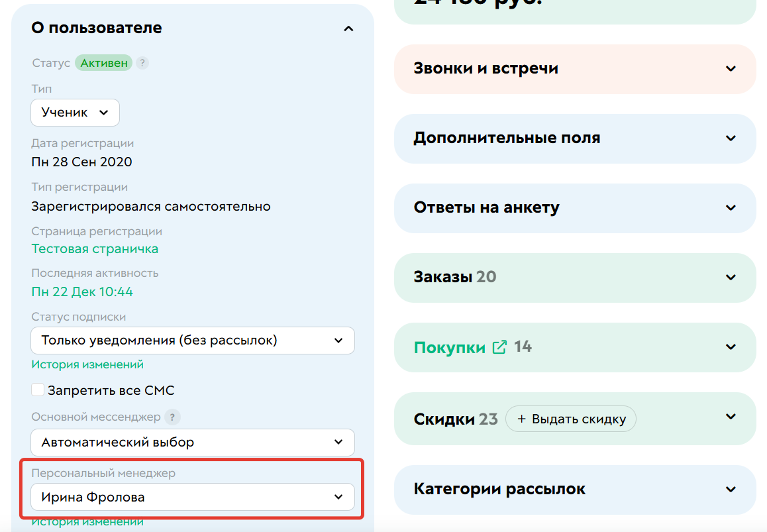Open the Тестовая страничка registration page link

pos(95,248)
